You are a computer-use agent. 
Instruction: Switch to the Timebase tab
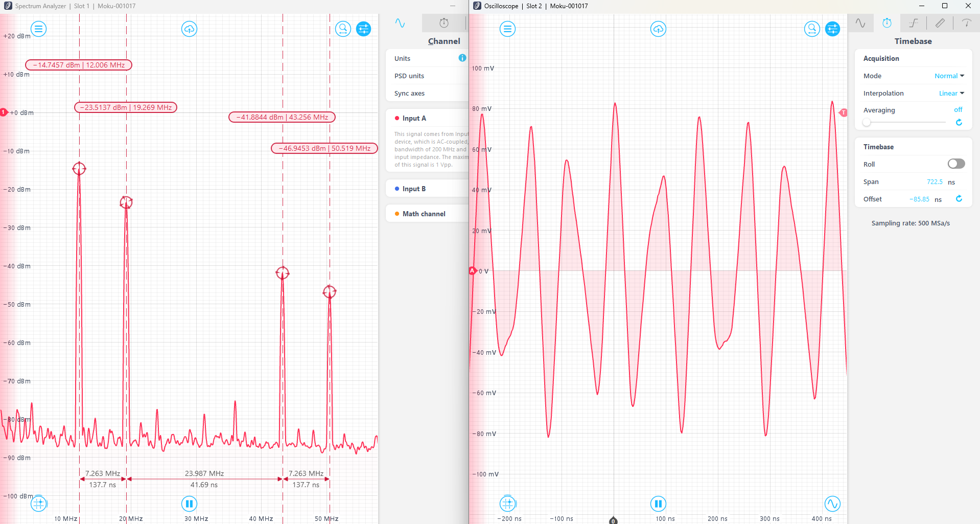(887, 22)
